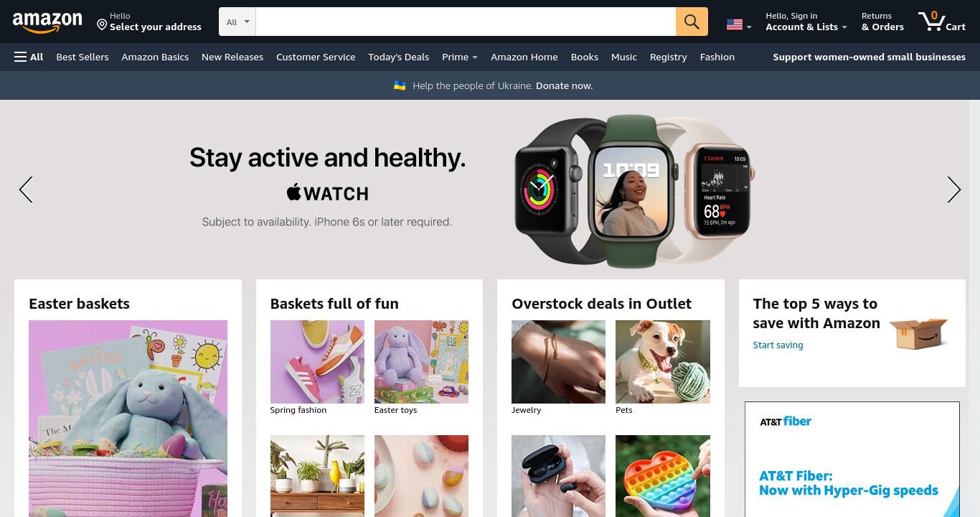
Task: Click the location pin address selector
Action: click(149, 22)
